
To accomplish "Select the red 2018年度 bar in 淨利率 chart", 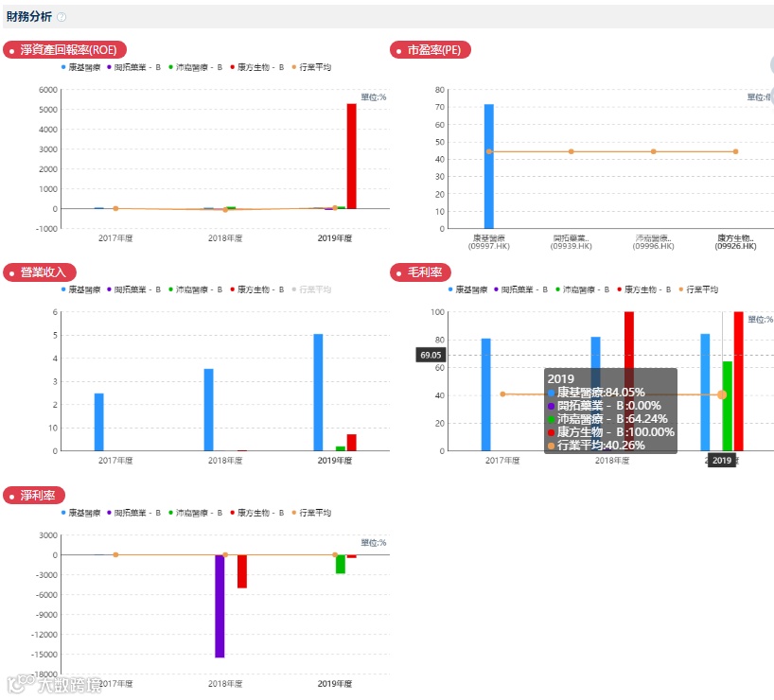I will (242, 571).
